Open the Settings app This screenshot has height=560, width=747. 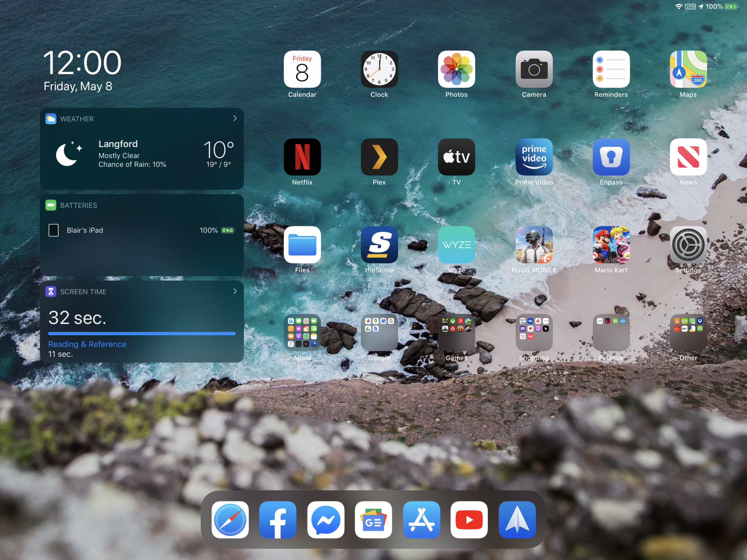(x=688, y=245)
